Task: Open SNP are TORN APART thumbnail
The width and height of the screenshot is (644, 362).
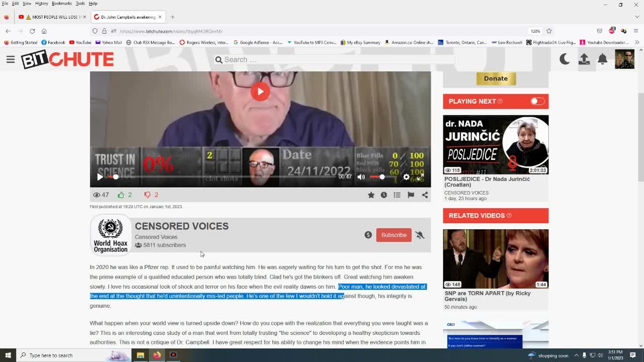Action: (496, 258)
